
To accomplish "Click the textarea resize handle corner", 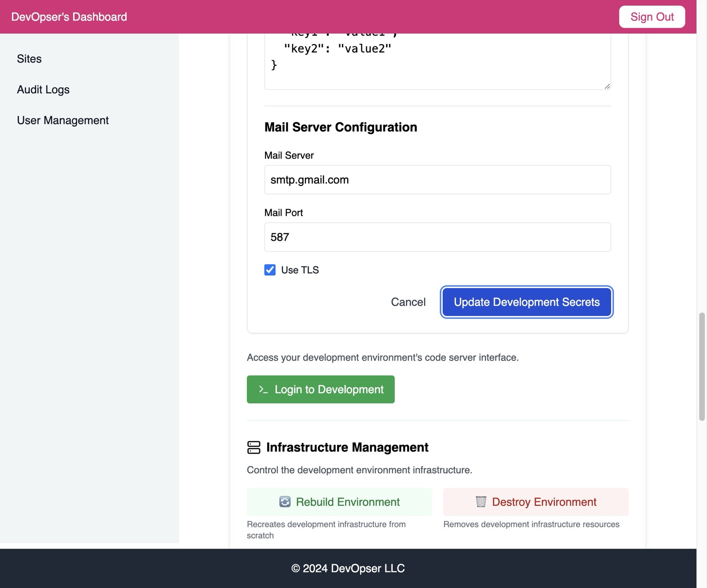I will pos(607,86).
